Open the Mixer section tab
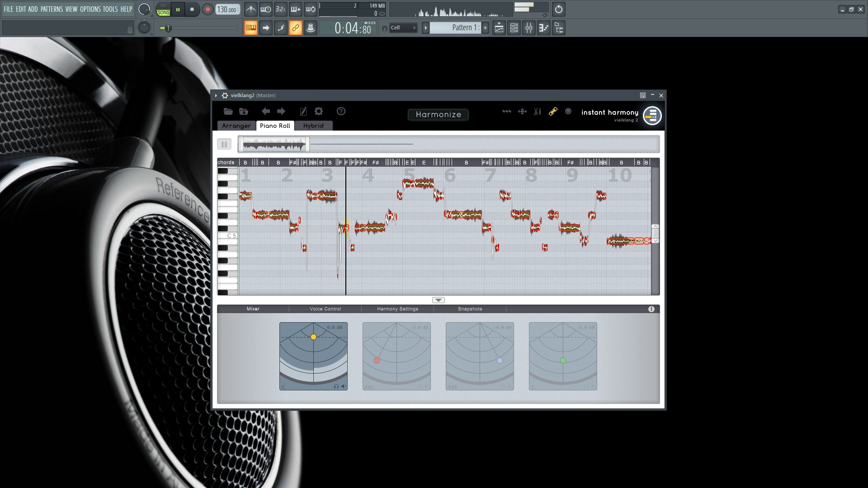868x488 pixels. (253, 309)
